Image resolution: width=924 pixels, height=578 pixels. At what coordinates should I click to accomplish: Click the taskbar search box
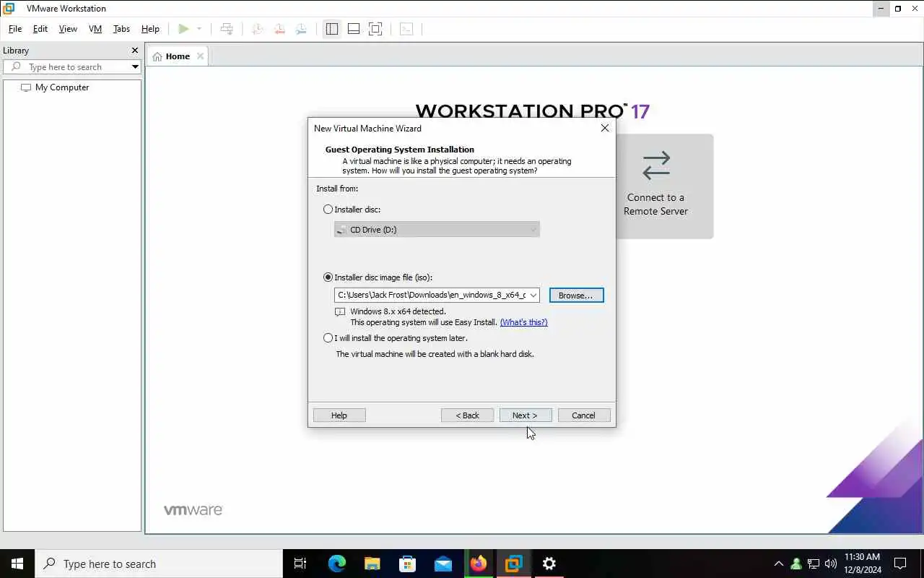pos(159,564)
